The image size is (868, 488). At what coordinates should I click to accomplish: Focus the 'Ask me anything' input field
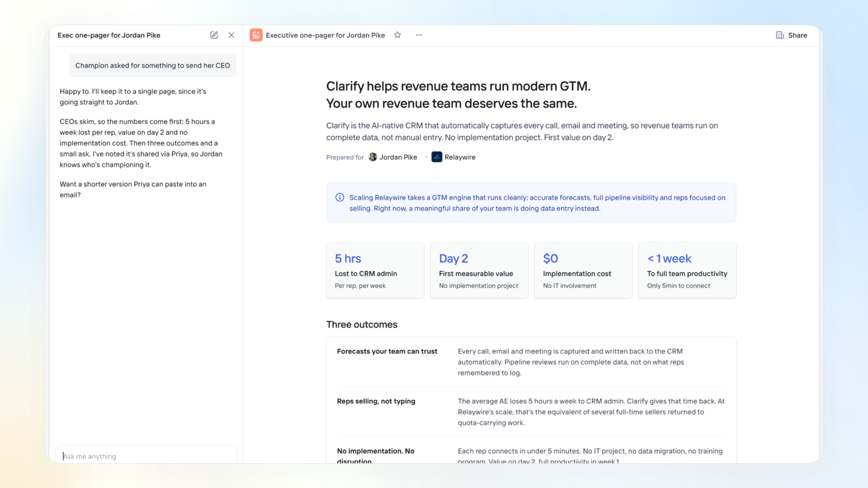146,455
